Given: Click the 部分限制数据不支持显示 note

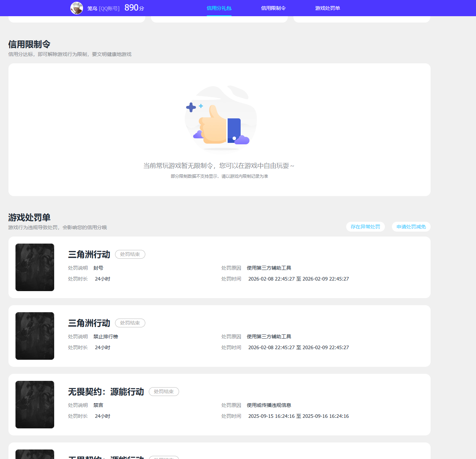Looking at the screenshot, I should tap(219, 176).
